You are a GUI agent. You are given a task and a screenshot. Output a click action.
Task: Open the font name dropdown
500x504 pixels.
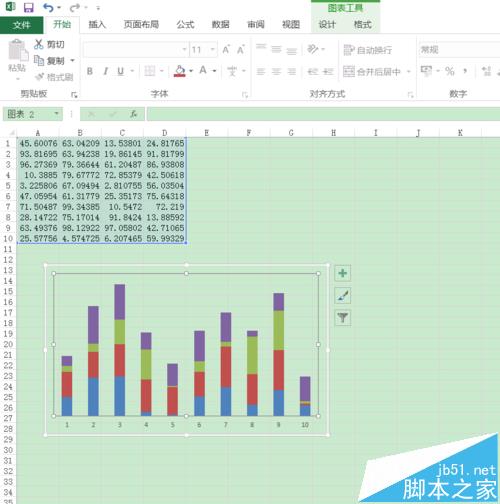click(184, 49)
